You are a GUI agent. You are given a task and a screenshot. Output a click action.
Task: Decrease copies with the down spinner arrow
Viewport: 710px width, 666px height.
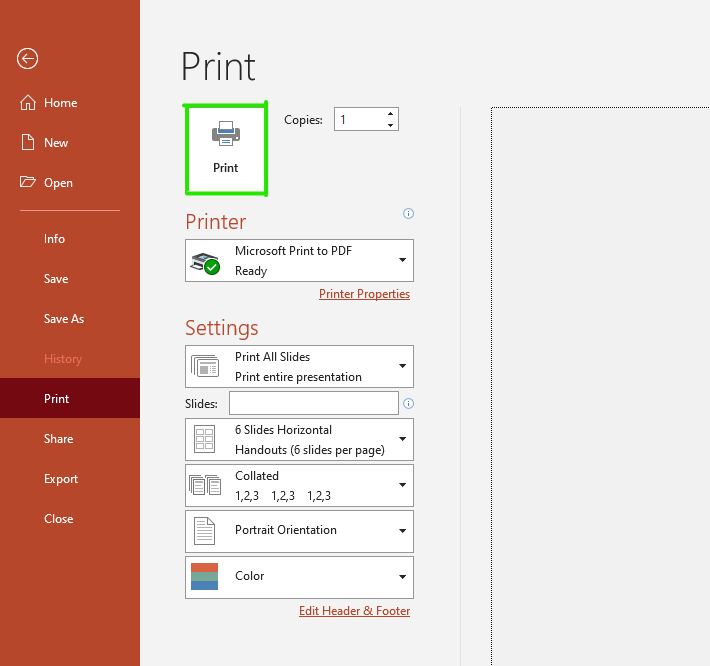(390, 125)
